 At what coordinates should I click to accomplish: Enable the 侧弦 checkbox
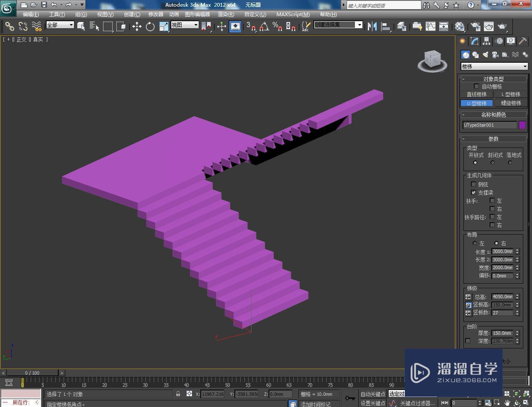click(x=473, y=184)
